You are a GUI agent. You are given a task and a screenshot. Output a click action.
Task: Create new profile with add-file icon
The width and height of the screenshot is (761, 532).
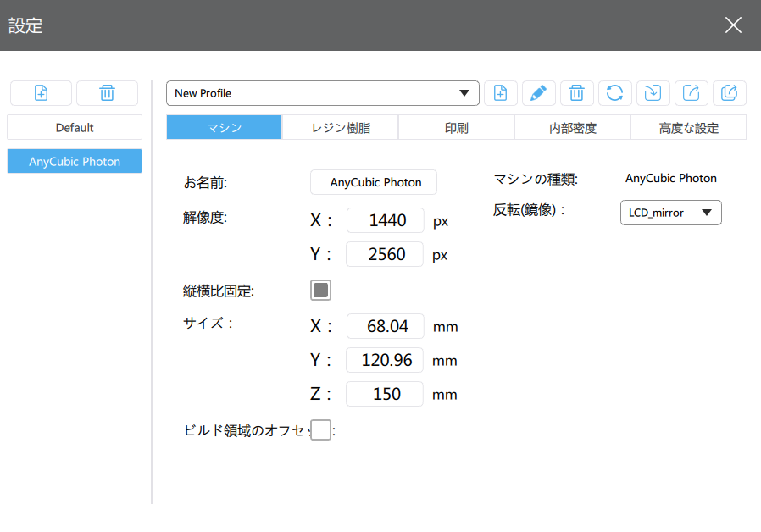point(500,92)
